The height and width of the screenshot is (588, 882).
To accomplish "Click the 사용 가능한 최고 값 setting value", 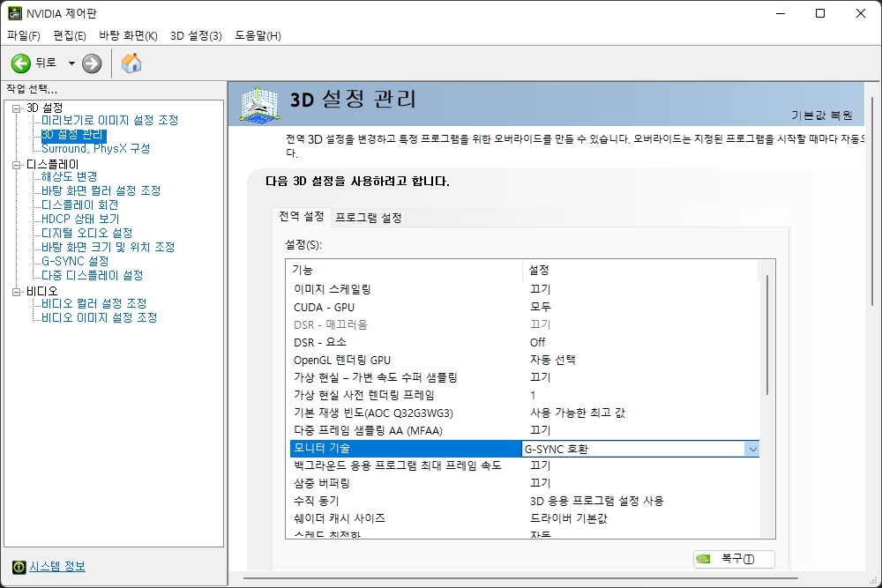I will pyautogui.click(x=578, y=413).
